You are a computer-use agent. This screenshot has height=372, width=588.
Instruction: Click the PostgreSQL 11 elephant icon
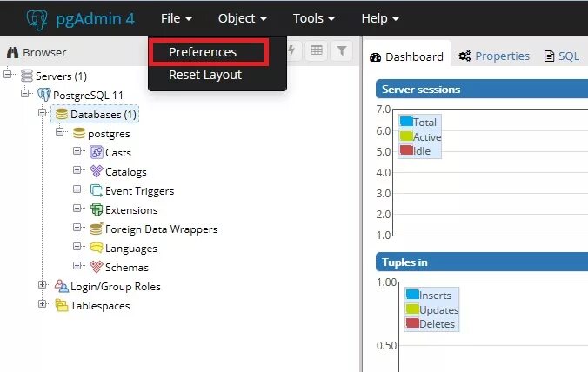pyautogui.click(x=43, y=95)
